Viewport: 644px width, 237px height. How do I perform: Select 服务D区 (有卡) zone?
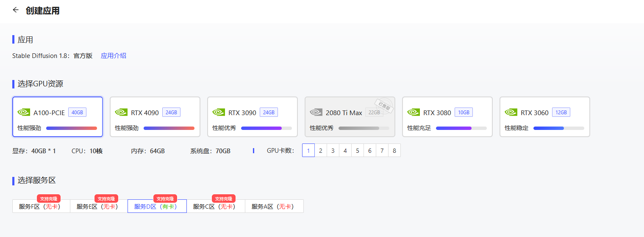(x=157, y=206)
